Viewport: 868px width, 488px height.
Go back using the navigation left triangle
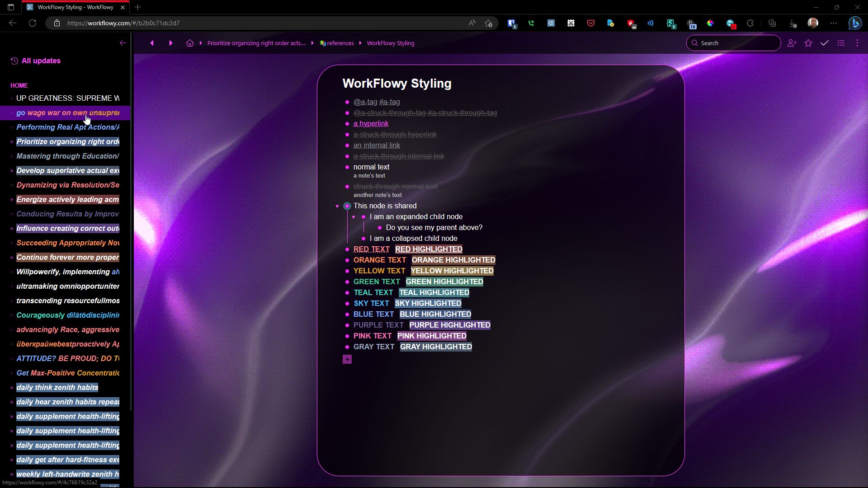click(x=152, y=43)
